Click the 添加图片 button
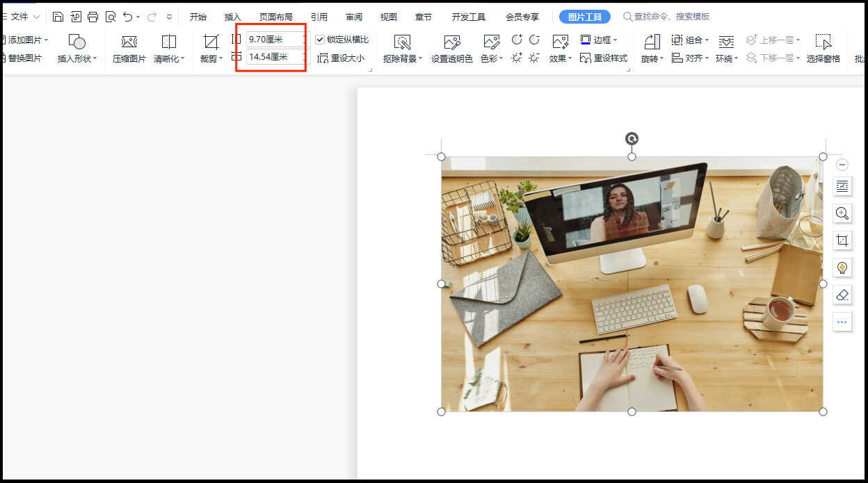 tap(24, 40)
